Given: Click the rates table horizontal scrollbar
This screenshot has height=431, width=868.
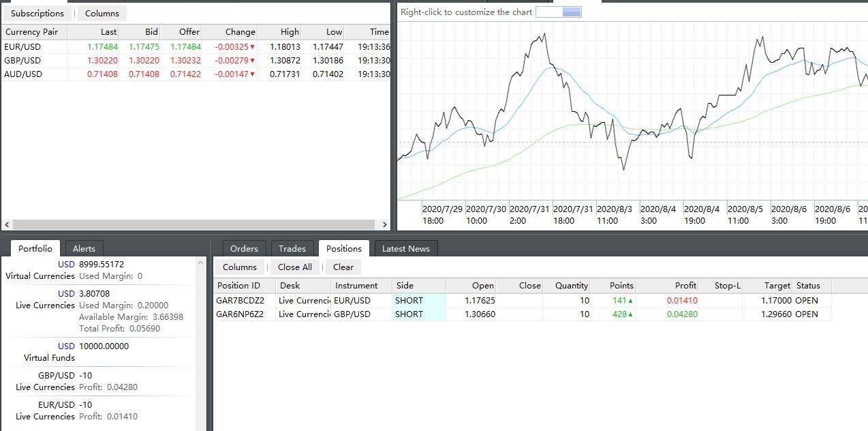Looking at the screenshot, I should (194, 224).
